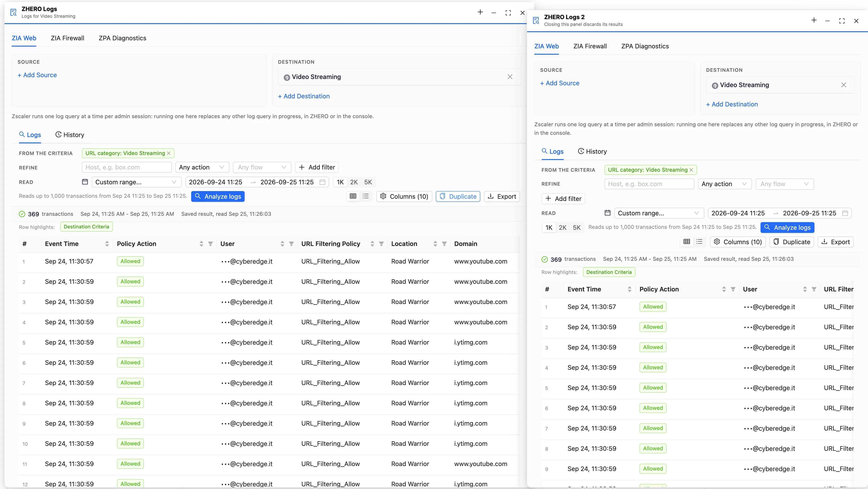Open Any action dropdown in ZHERO Logs
This screenshot has width=868, height=489.
[x=202, y=167]
